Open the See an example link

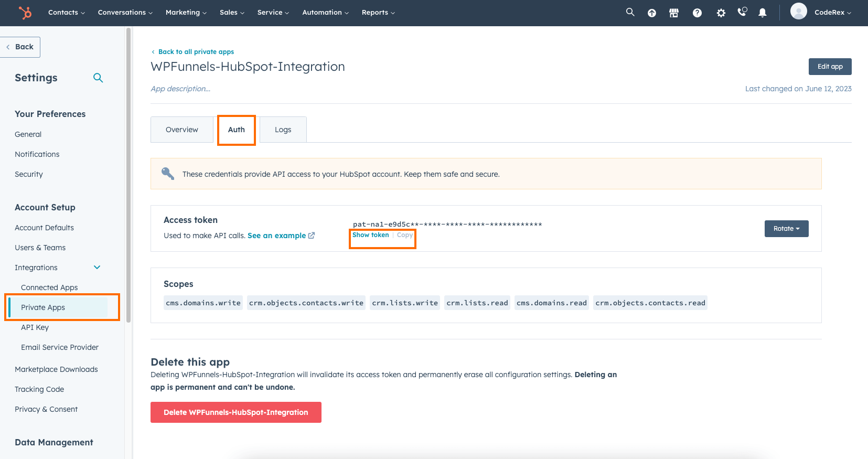[x=276, y=236]
